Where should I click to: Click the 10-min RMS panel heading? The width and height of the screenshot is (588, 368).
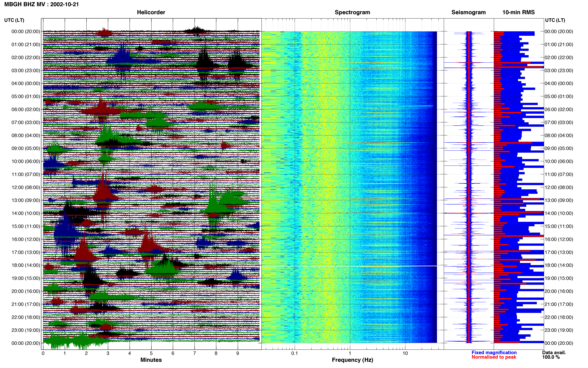tap(518, 12)
